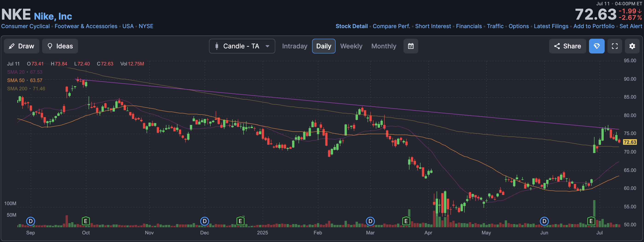Viewport: 644px width, 242px height.
Task: Open the Candle - TA chart type dropdown
Action: (242, 46)
